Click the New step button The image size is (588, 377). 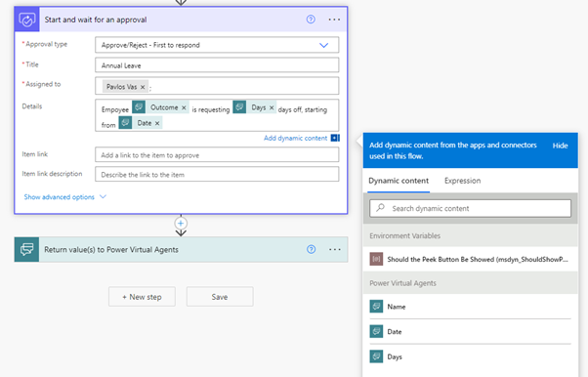click(142, 297)
